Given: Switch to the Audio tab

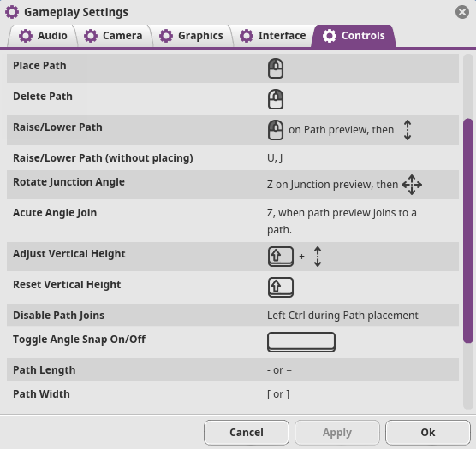Looking at the screenshot, I should pos(43,36).
